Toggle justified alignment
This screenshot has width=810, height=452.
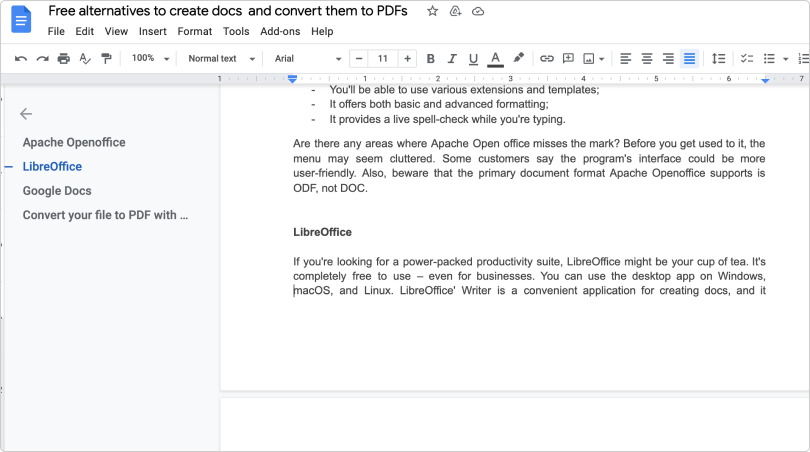(690, 59)
